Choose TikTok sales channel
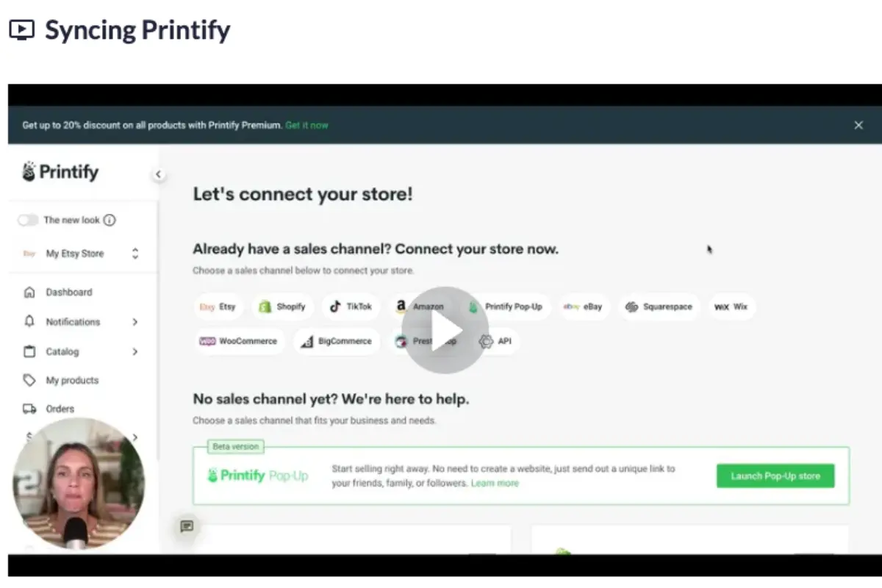Screen dimensions: 882x588 pyautogui.click(x=351, y=306)
